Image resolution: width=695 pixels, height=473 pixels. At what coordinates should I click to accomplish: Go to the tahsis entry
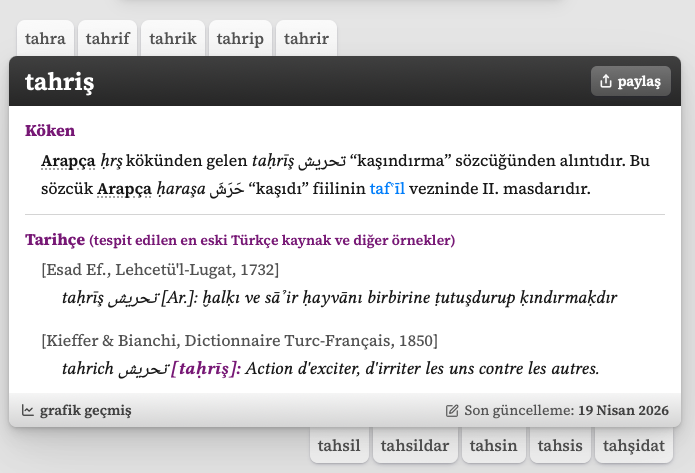click(560, 445)
